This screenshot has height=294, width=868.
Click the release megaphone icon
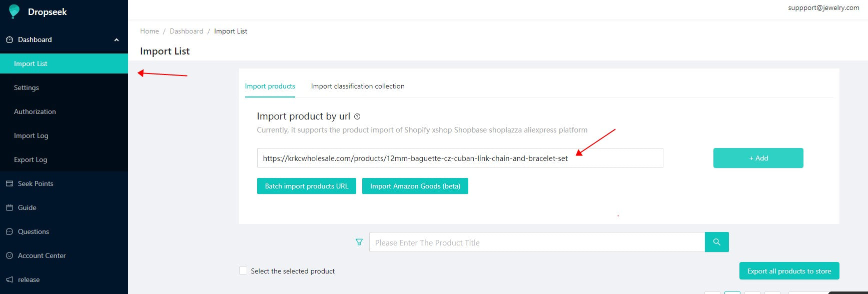9,279
